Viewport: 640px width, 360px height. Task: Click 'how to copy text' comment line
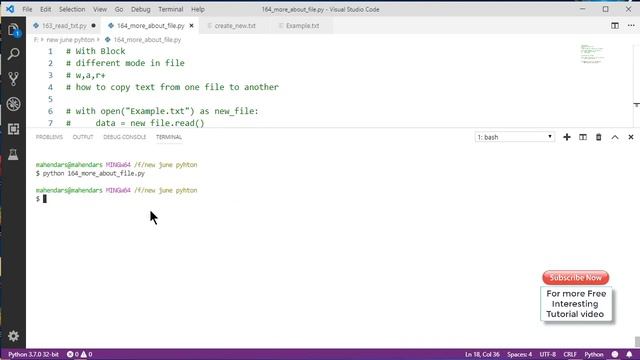point(172,87)
